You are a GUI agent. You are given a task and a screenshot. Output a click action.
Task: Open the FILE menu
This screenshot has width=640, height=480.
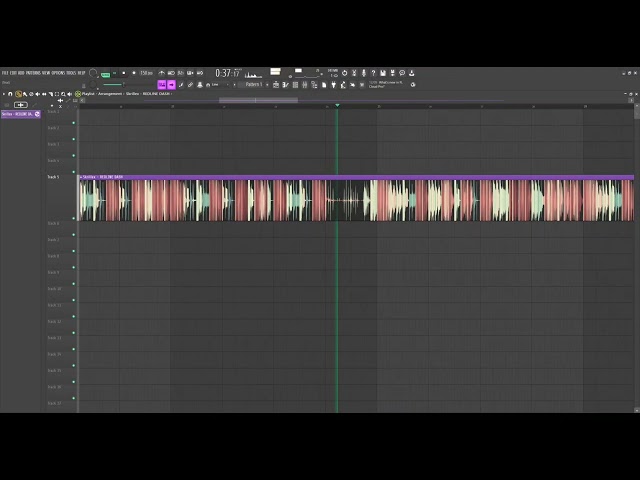pos(5,73)
